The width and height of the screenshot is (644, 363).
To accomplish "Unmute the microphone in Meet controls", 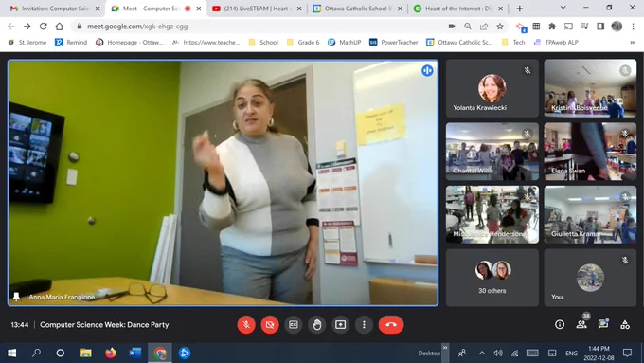I will (x=246, y=325).
